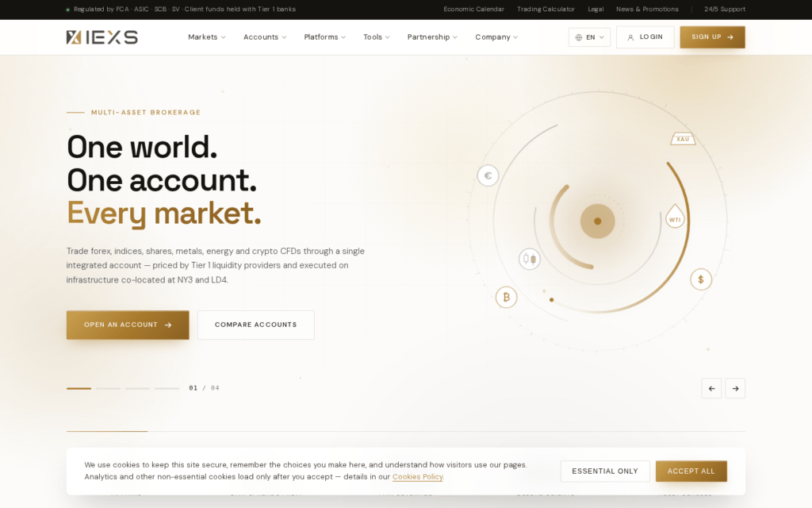Screen dimensions: 812x508
Task: Click the XAU gold bar icon
Action: (683, 139)
